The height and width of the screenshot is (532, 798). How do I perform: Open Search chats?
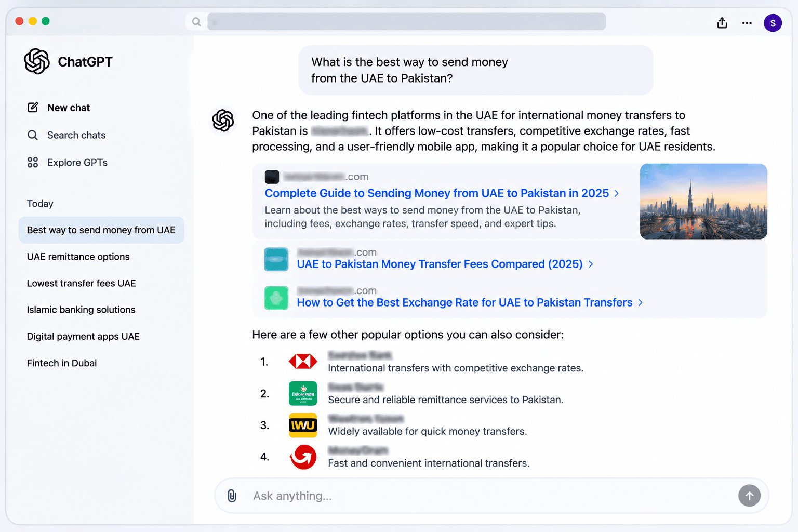[66, 135]
